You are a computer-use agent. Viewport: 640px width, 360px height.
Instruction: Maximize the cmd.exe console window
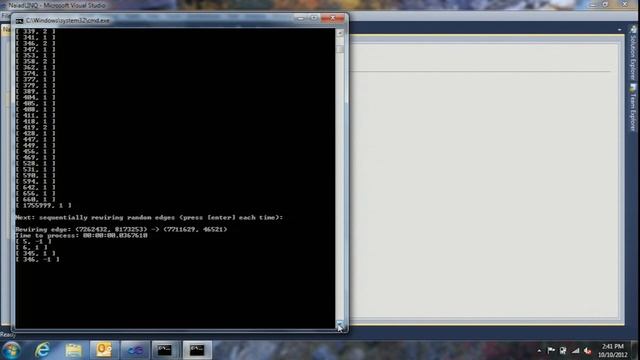coord(314,18)
